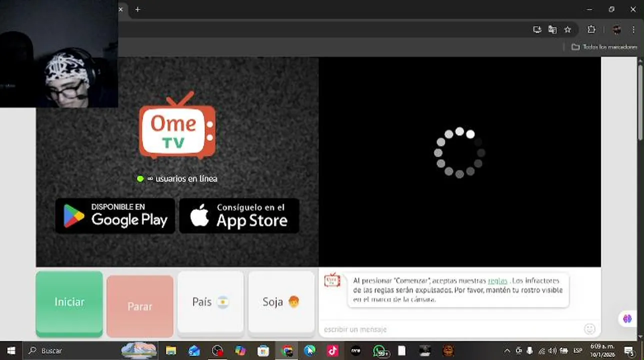Viewport: 644px width, 360px height.
Task: Click the green Iniciar button
Action: pos(69,303)
